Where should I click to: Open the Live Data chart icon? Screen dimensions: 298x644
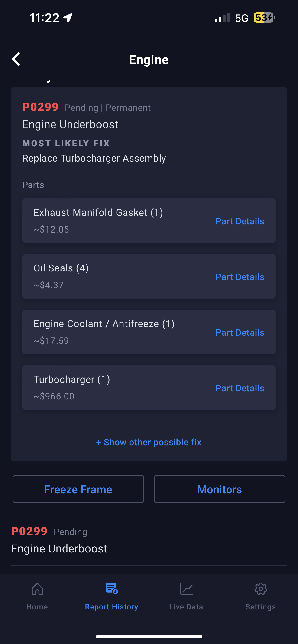coord(186,589)
